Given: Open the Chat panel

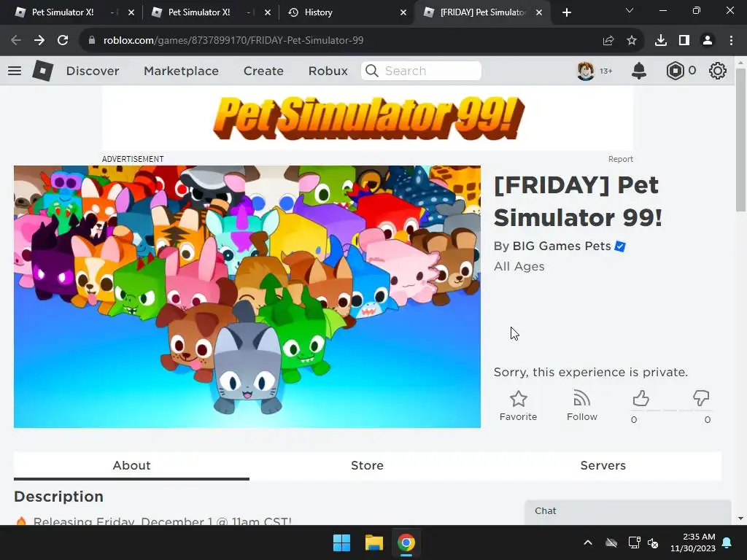Looking at the screenshot, I should point(628,511).
